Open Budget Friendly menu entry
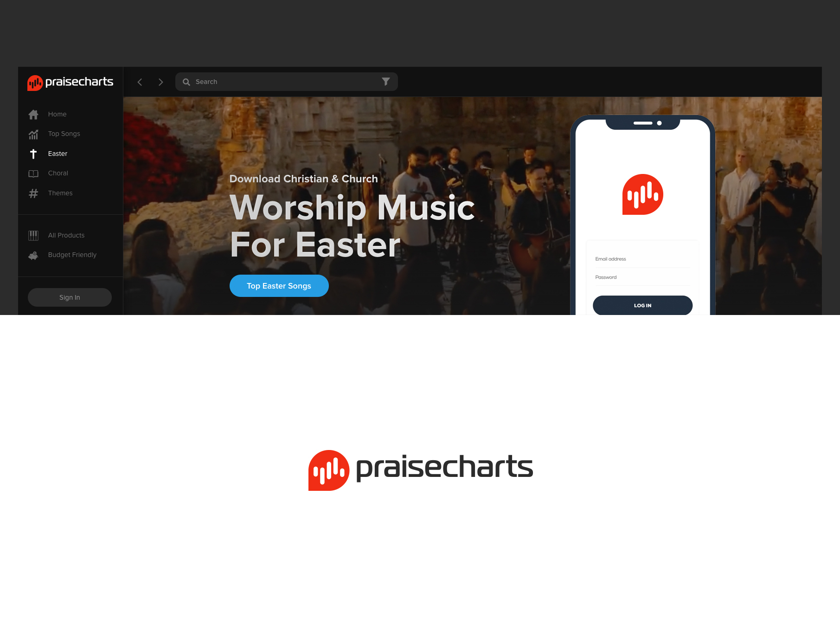Screen dimensions: 840x630 (72, 255)
